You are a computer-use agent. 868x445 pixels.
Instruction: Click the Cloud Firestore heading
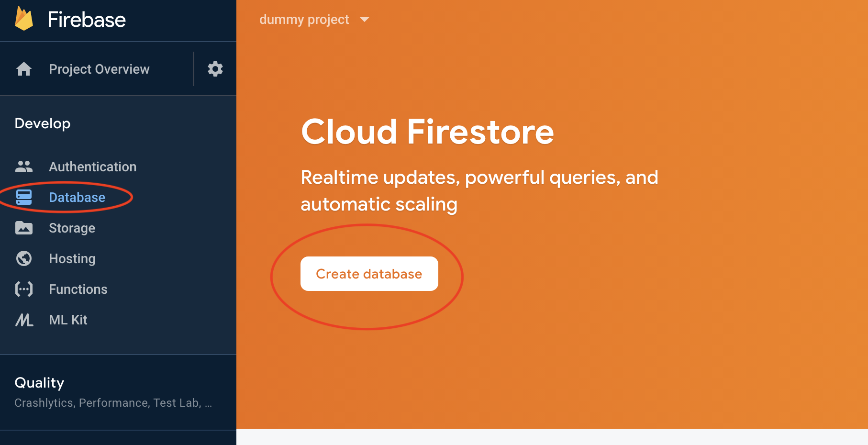click(x=427, y=132)
